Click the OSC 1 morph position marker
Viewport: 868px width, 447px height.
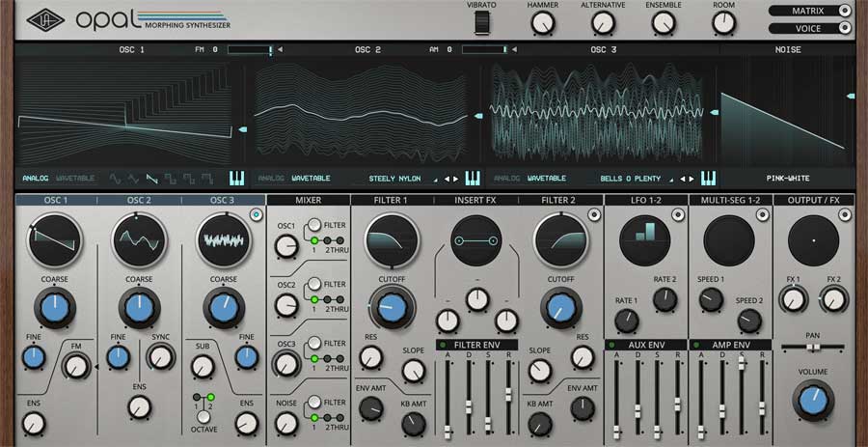[242, 129]
